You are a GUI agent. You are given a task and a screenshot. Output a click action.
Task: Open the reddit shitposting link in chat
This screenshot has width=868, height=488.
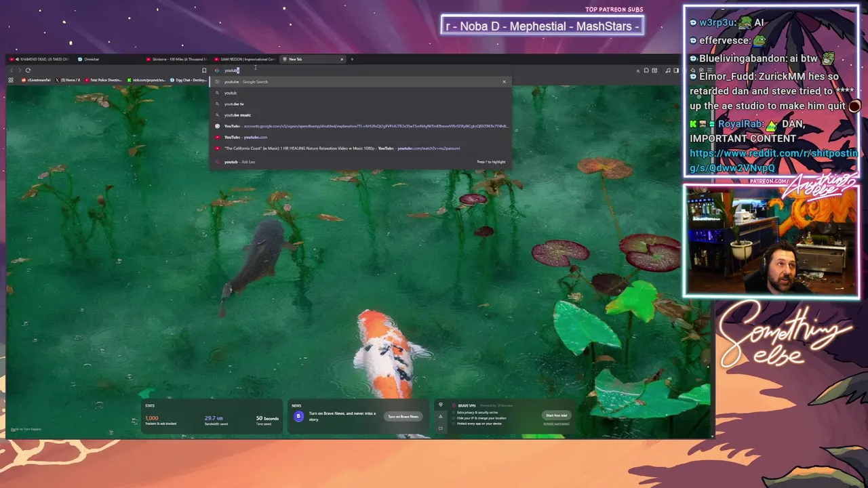point(773,161)
